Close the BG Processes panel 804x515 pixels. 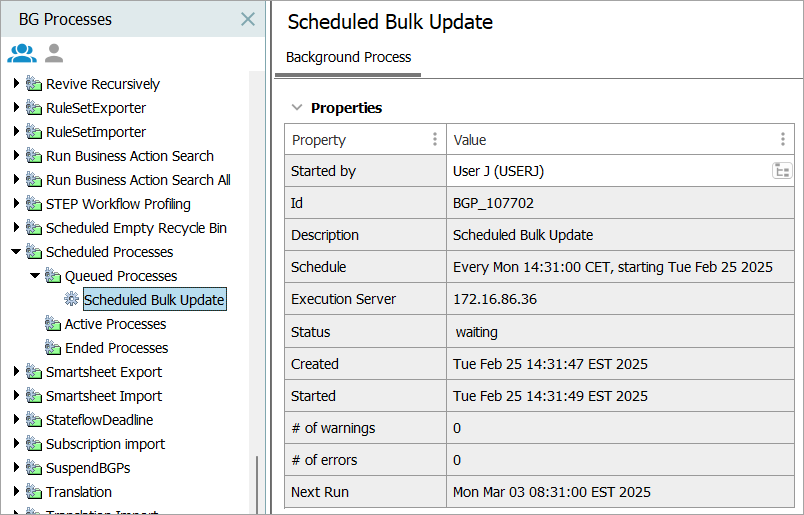pos(248,19)
